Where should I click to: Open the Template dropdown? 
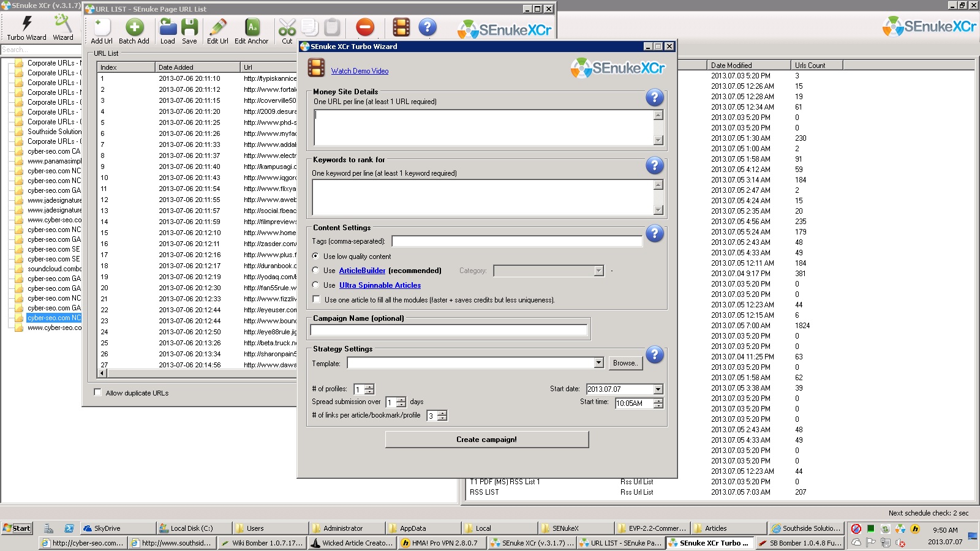click(x=598, y=363)
